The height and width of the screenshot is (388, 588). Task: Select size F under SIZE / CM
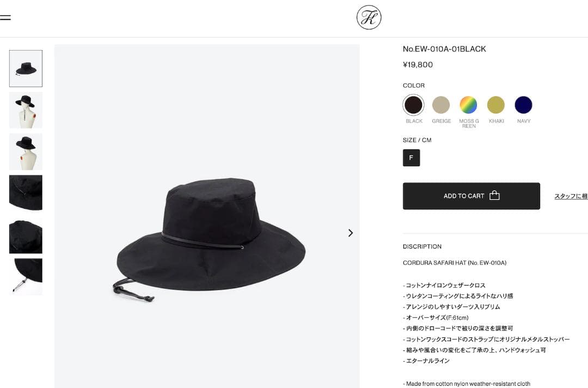(x=411, y=157)
